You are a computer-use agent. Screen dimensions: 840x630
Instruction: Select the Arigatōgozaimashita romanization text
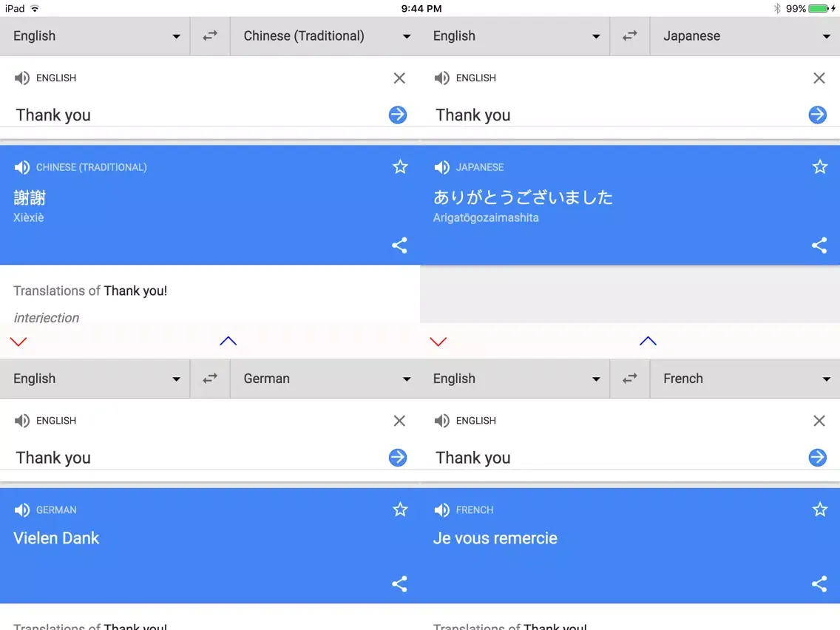click(486, 217)
